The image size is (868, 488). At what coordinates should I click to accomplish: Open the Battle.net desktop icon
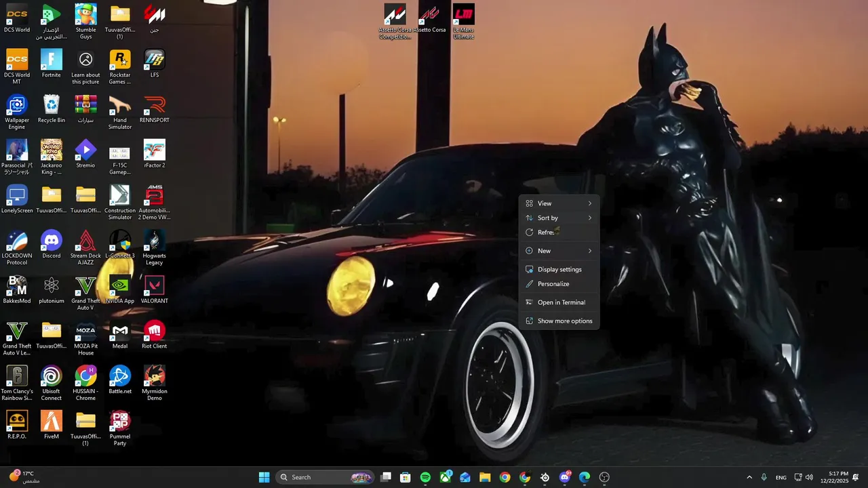[120, 380]
